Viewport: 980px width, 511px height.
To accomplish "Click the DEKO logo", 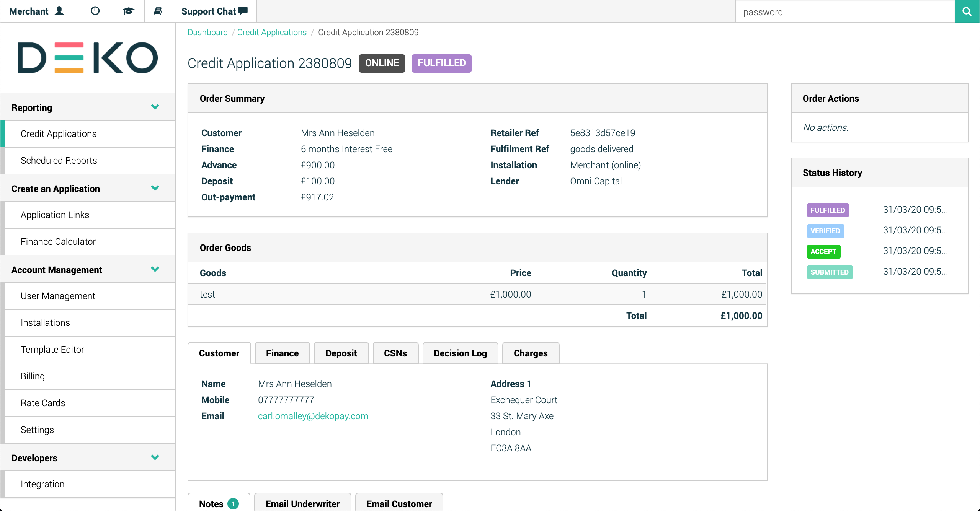I will point(88,58).
